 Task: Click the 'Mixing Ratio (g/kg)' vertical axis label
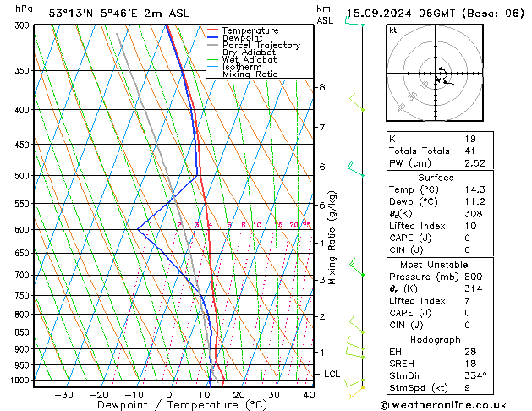tap(332, 238)
